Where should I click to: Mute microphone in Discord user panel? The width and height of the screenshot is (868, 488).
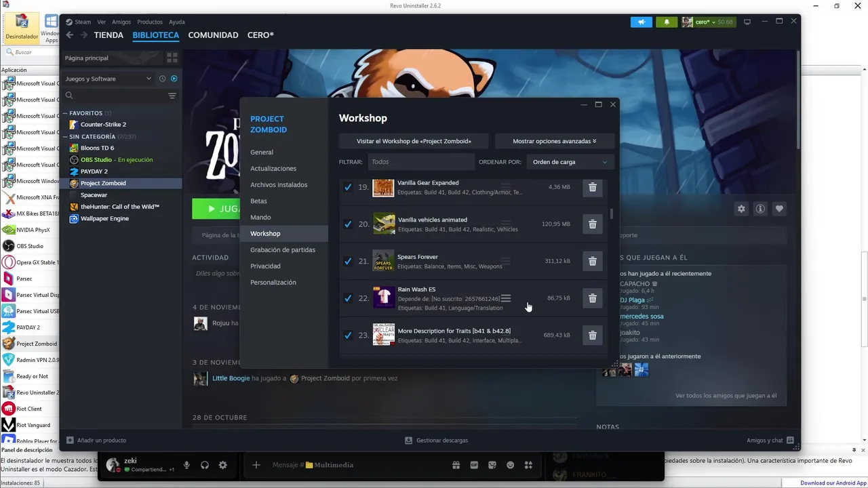186,465
